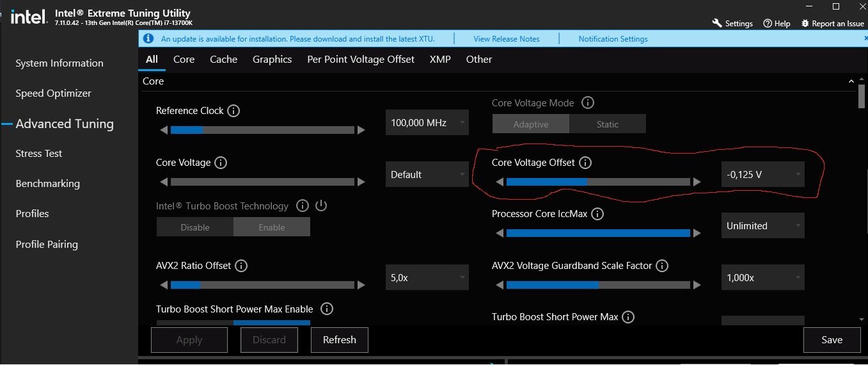
Task: Increase AVX2 Voltage Guardband Scale Factor
Action: click(x=697, y=285)
